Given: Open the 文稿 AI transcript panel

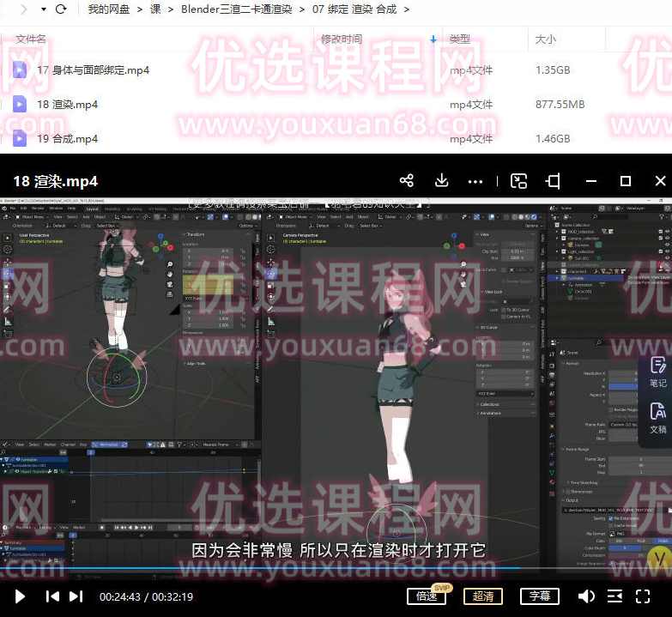Looking at the screenshot, I should [x=658, y=418].
